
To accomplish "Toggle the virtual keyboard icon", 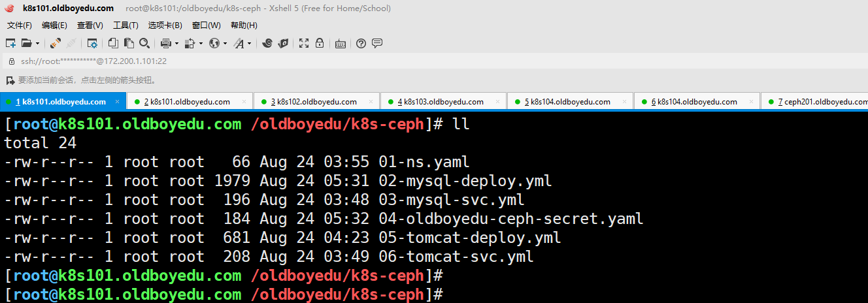I will pyautogui.click(x=340, y=44).
